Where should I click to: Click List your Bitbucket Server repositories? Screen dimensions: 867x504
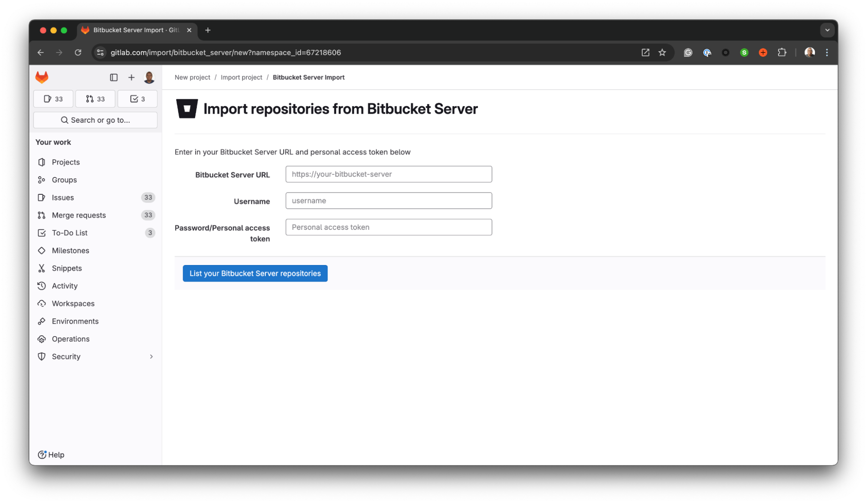(255, 274)
